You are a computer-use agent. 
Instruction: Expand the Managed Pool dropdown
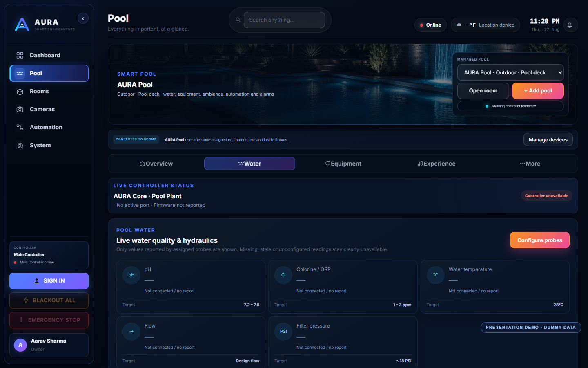click(x=510, y=72)
